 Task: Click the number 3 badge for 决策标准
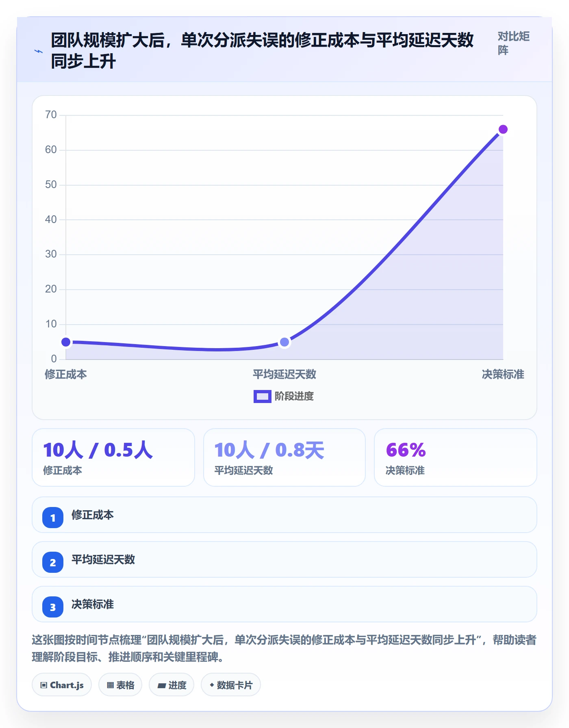pyautogui.click(x=53, y=607)
